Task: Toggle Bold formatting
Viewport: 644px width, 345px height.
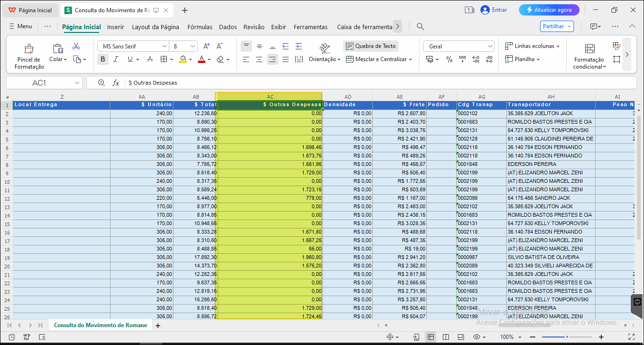Action: (x=103, y=59)
